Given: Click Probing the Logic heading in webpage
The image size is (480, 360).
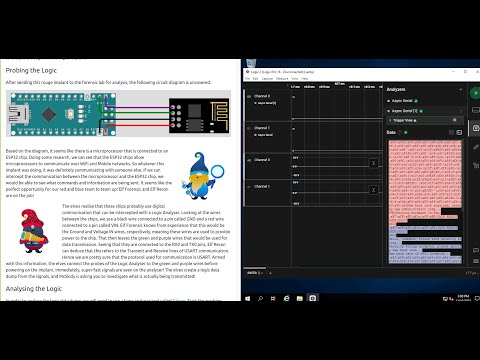Looking at the screenshot, I should tap(31, 70).
